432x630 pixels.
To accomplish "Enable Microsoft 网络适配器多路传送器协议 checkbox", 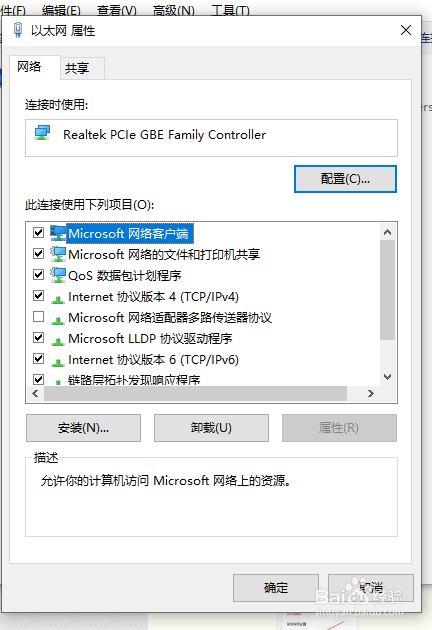I will [x=39, y=317].
